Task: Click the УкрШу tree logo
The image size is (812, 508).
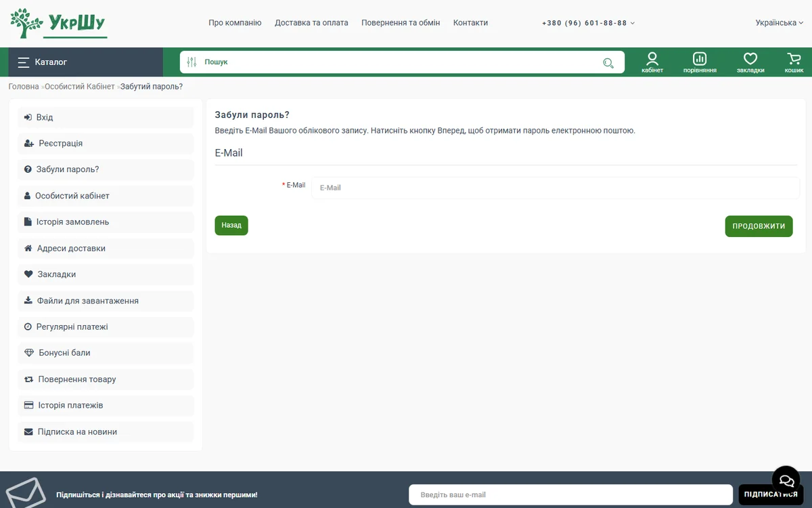Action: [x=58, y=24]
